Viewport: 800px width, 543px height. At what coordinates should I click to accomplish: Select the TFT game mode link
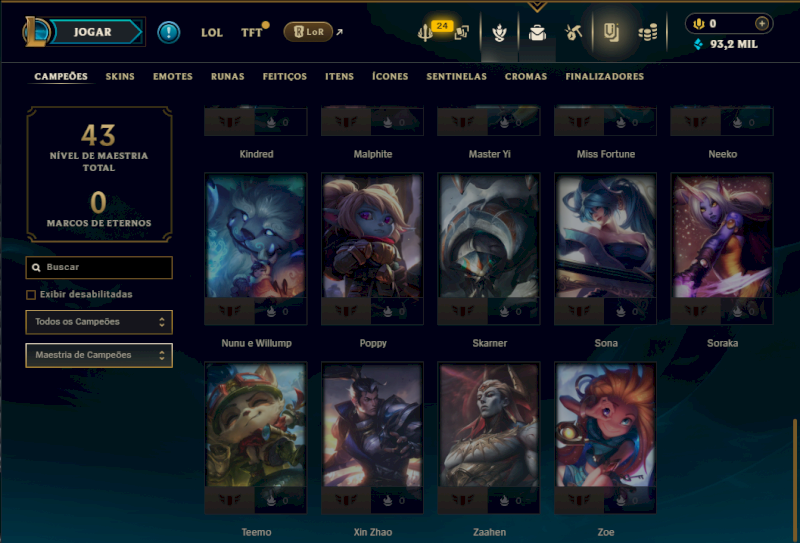pos(252,33)
